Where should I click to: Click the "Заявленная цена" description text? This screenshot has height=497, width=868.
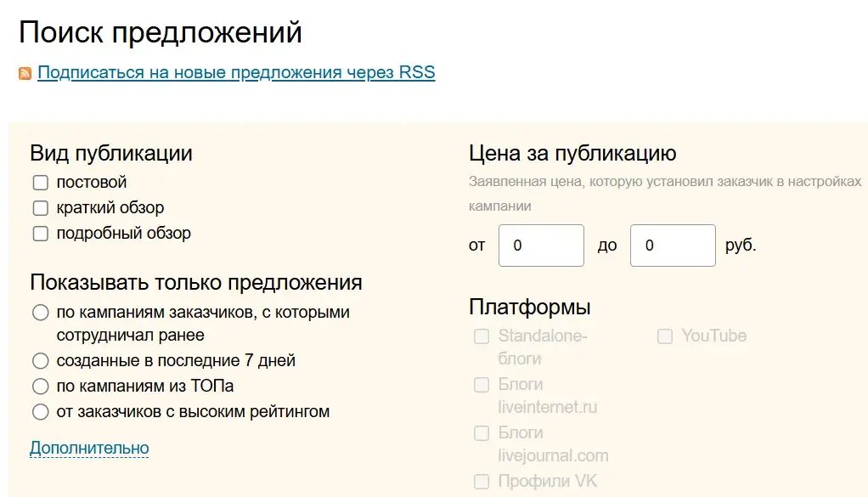tap(665, 194)
